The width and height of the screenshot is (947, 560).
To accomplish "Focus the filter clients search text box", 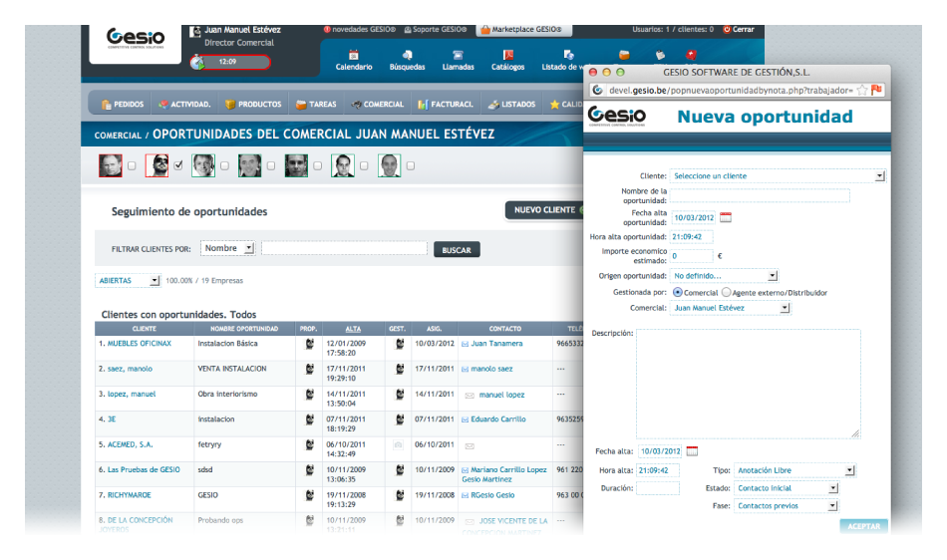I will coord(344,248).
